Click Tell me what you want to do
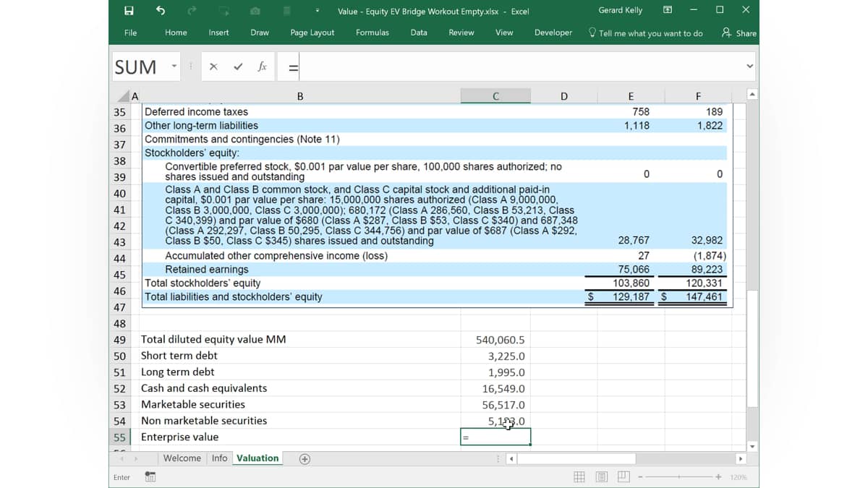Image resolution: width=868 pixels, height=488 pixels. coord(645,33)
